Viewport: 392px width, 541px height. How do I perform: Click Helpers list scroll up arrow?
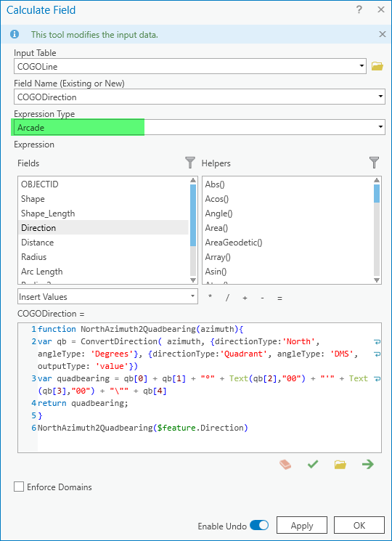tap(377, 180)
